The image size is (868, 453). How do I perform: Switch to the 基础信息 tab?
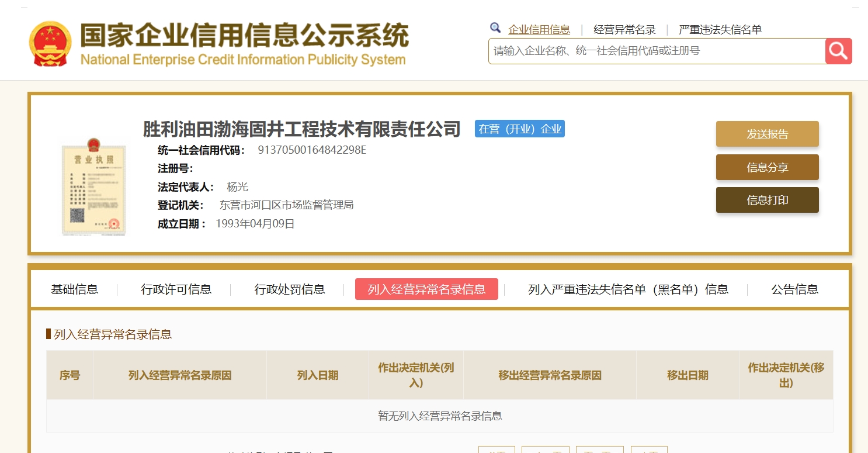(75, 289)
